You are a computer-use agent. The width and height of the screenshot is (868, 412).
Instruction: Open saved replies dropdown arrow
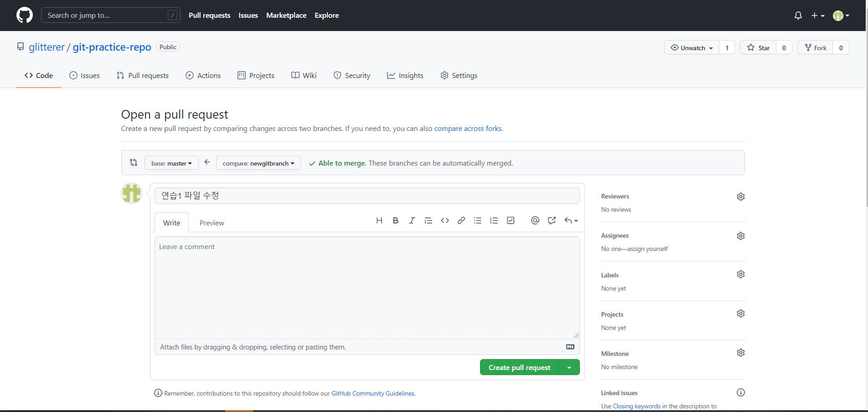coord(571,220)
